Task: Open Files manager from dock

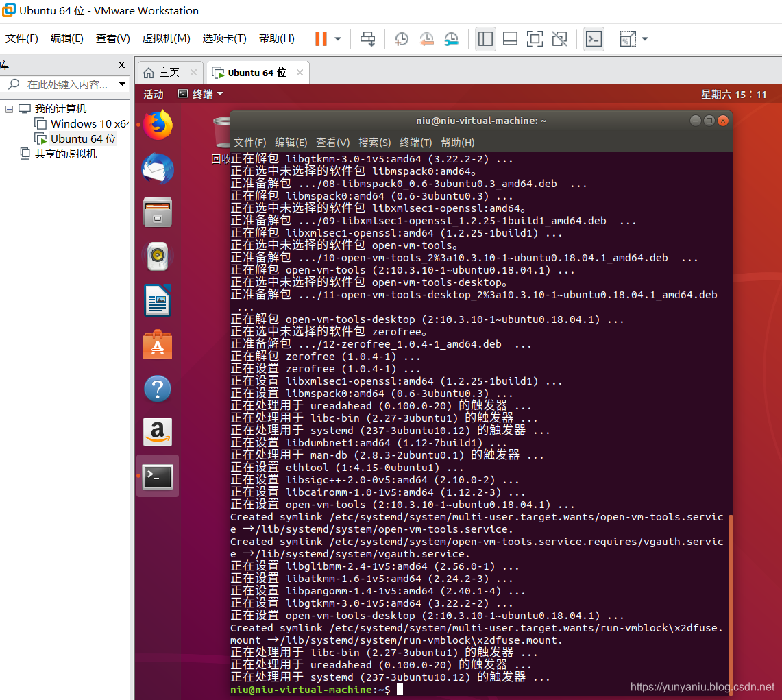Action: click(x=158, y=213)
